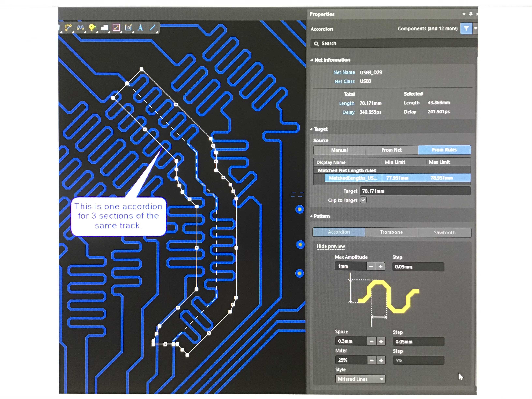The height and width of the screenshot is (399, 532).
Task: Click the place line tool icon
Action: coord(153,28)
